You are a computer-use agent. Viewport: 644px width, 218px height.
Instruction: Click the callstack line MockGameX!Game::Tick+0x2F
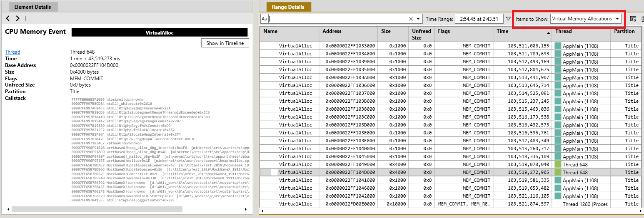160,174
